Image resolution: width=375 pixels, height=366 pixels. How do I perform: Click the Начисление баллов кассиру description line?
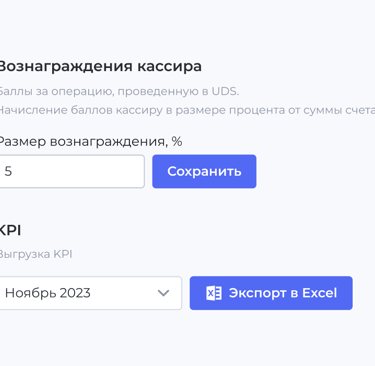point(187,110)
